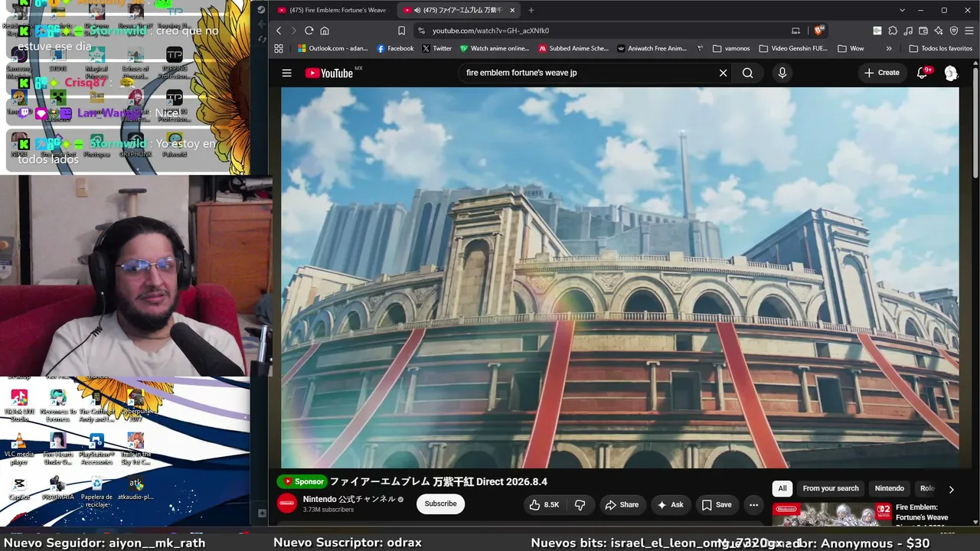Screen dimensions: 980x551
Task: Open the Facebook bookmark
Action: [395, 48]
